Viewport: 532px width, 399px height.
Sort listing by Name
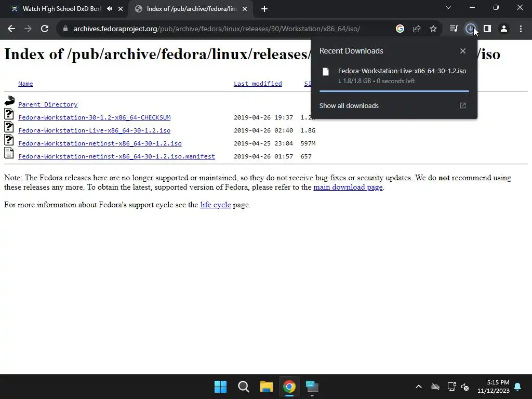[25, 84]
